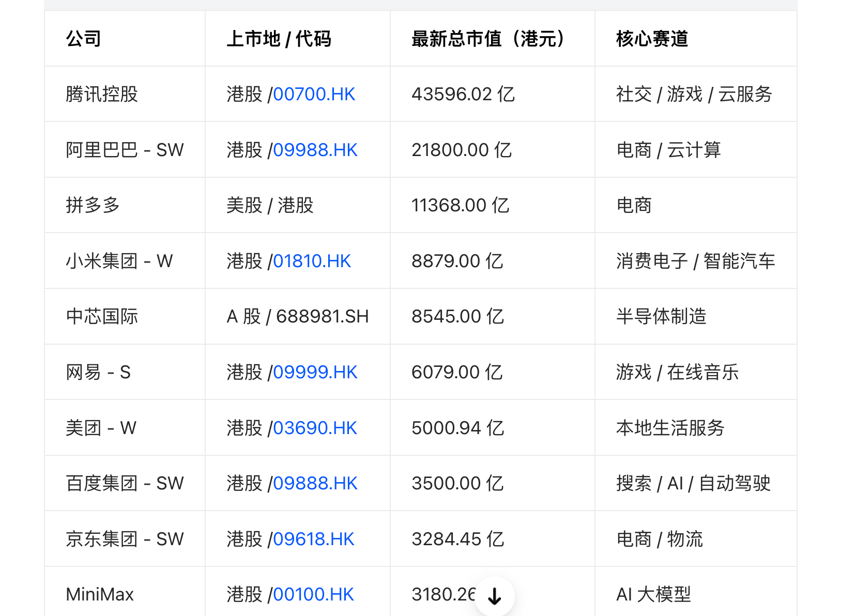Click the 美股 / 港股 listing cell
The height and width of the screenshot is (616, 856).
[x=298, y=205]
